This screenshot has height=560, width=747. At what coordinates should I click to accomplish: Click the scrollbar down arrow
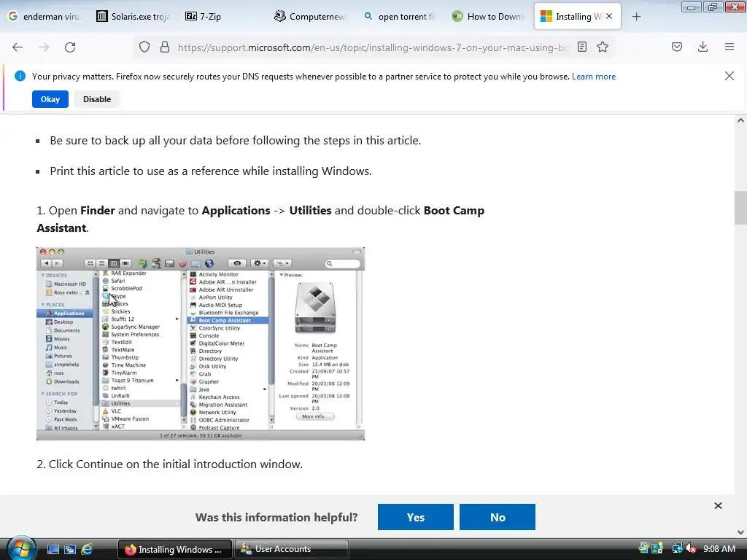(740, 532)
